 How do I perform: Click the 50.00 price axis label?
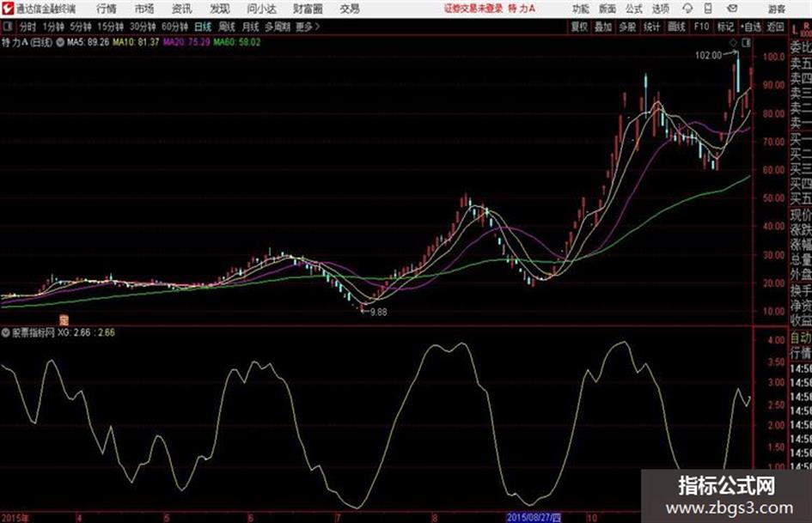click(773, 198)
